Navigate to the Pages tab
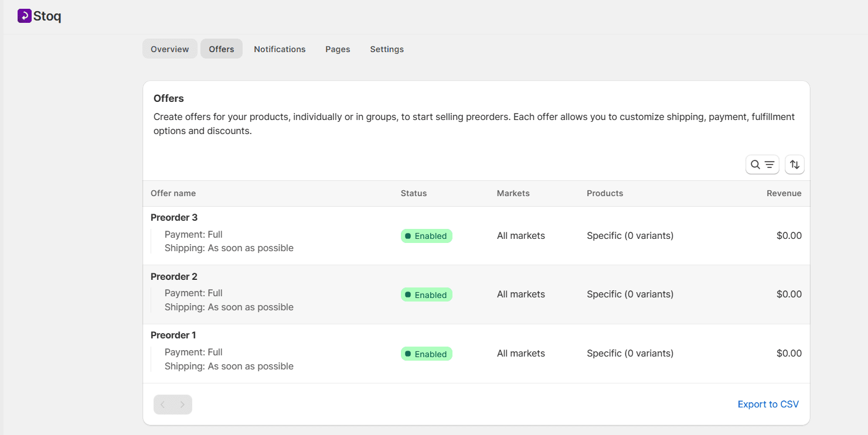The image size is (868, 435). click(x=338, y=49)
